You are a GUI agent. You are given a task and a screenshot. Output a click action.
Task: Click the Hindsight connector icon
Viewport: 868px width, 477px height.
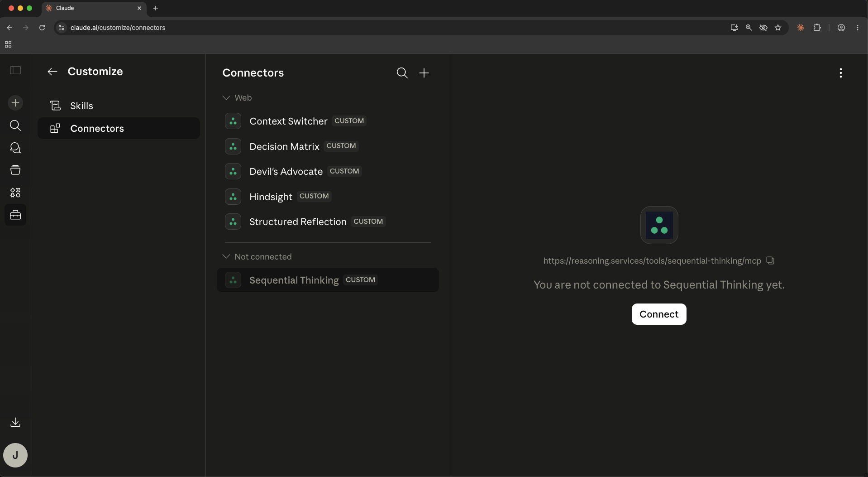pyautogui.click(x=233, y=197)
